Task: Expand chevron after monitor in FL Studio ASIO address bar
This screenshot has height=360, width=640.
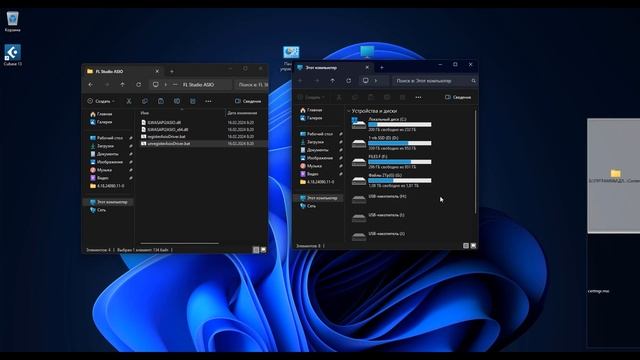Action: pos(165,84)
